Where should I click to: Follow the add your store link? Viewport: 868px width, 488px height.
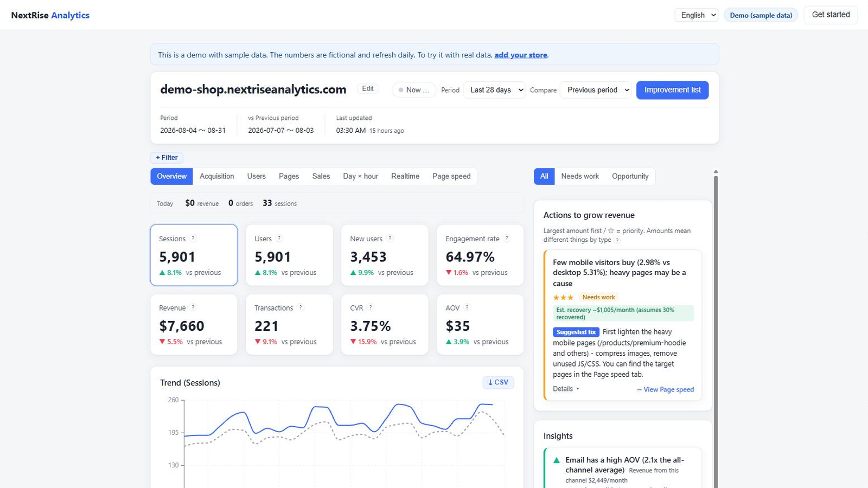click(x=520, y=55)
